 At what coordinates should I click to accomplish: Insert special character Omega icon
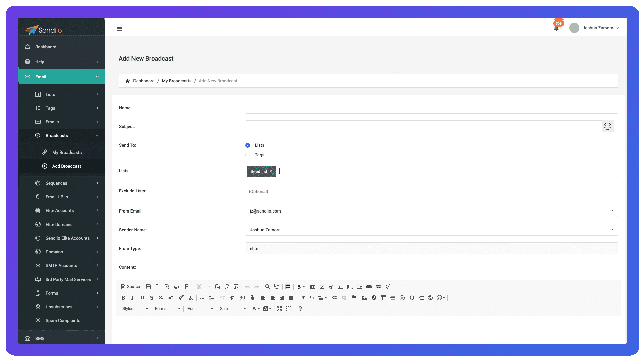pos(412,298)
